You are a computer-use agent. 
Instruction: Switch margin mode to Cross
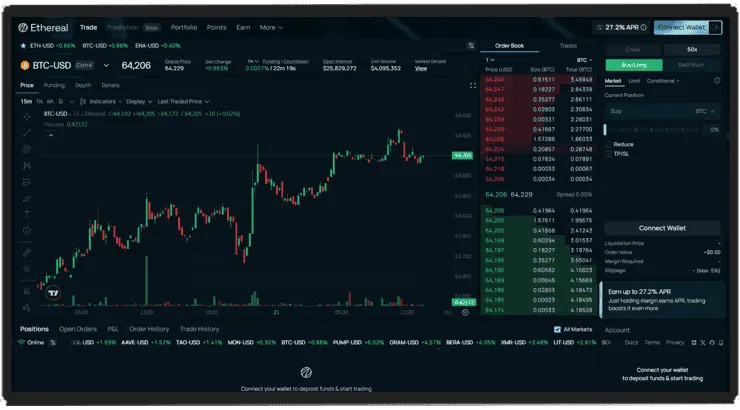coord(634,50)
